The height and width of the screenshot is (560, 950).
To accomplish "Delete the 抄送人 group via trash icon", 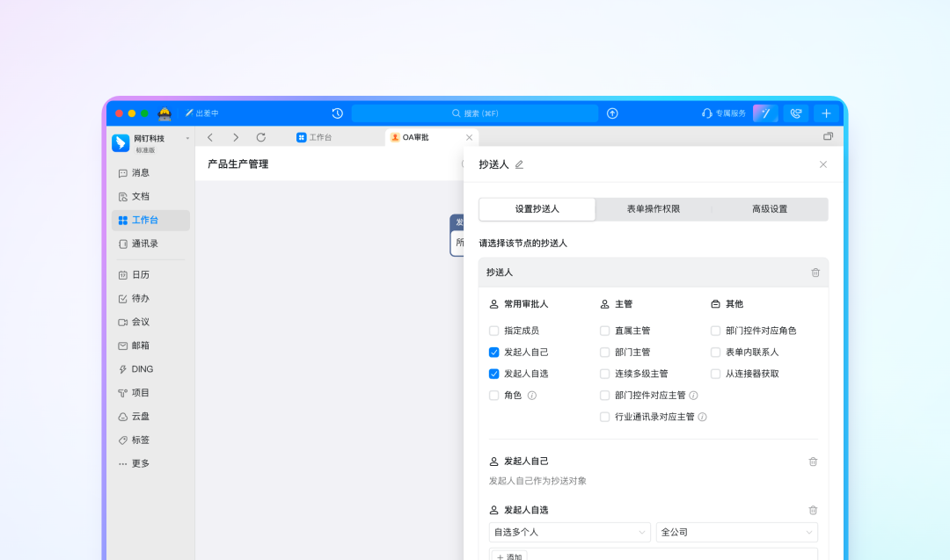I will coord(815,273).
